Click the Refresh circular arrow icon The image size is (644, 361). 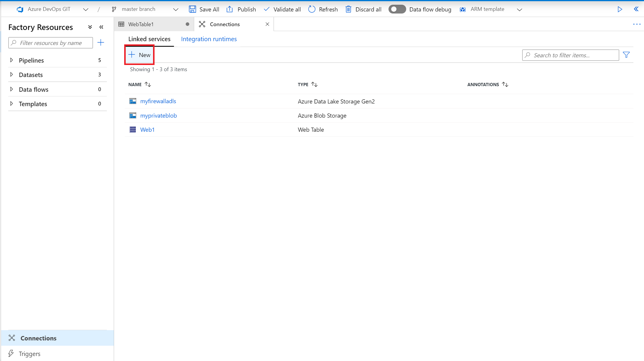click(x=312, y=9)
